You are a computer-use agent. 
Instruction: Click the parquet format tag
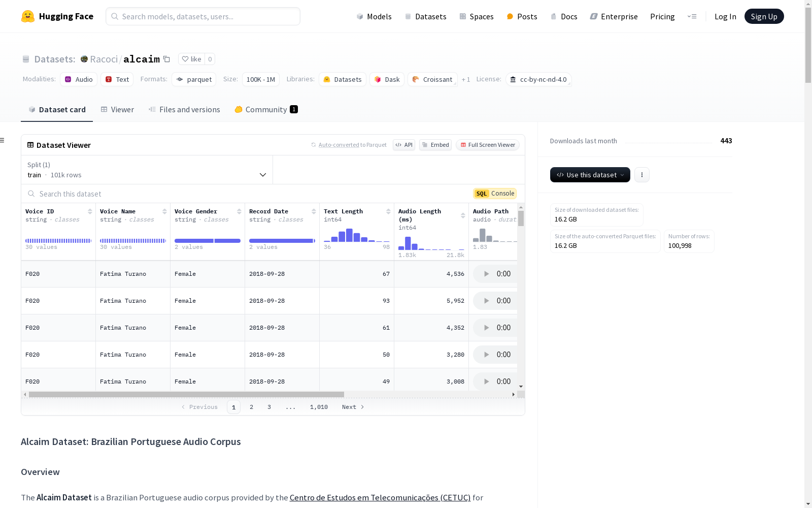(194, 79)
